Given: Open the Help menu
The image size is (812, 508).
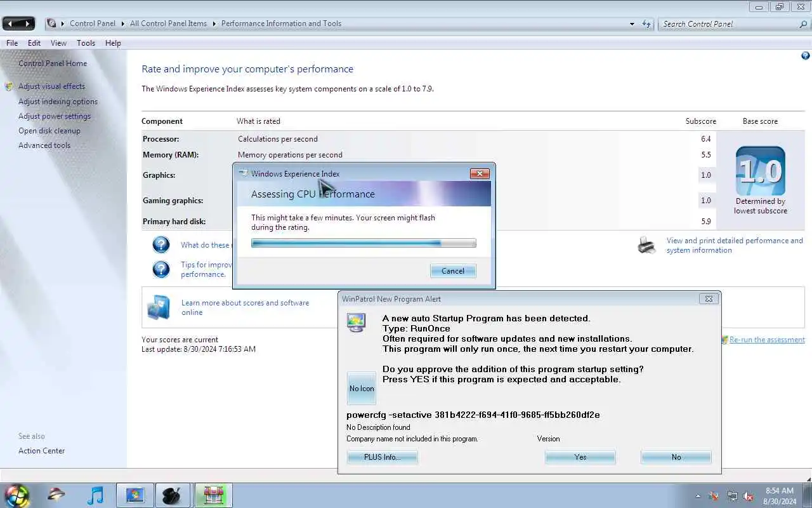Looking at the screenshot, I should [113, 43].
